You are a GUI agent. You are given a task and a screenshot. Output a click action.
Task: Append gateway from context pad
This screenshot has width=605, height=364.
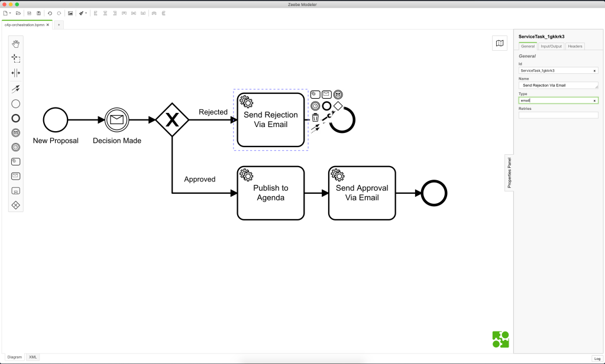338,106
